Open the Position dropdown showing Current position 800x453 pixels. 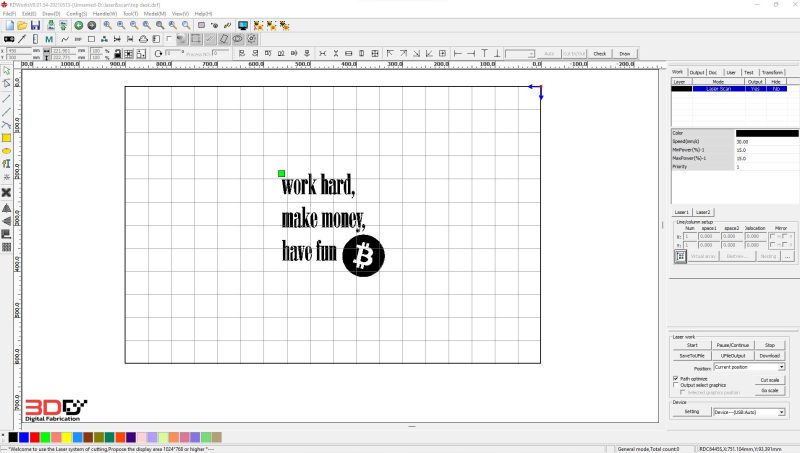[749, 367]
